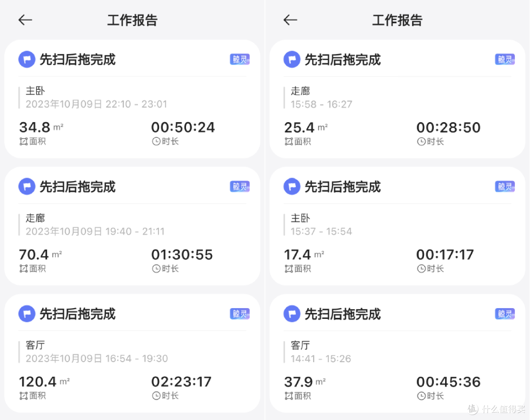This screenshot has width=530, height=420.
Task: Tap the flag icon on 主卧 15:37 card
Action: click(x=291, y=186)
